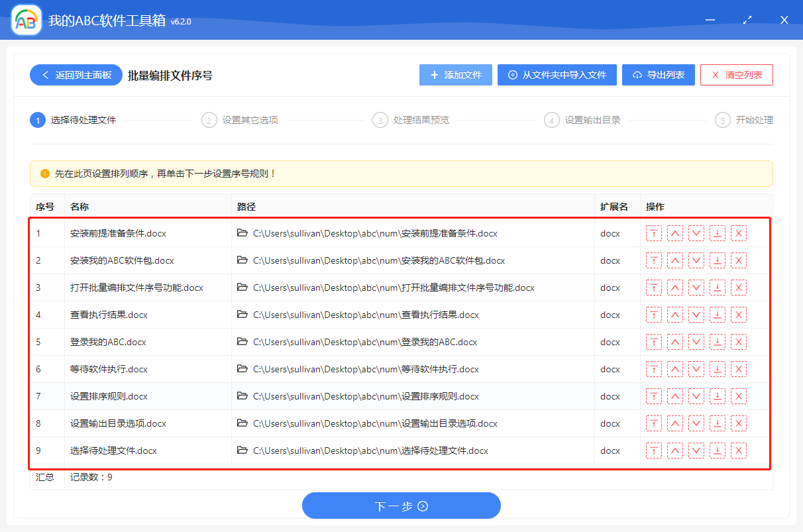Move row 8 file up one position

[x=674, y=423]
